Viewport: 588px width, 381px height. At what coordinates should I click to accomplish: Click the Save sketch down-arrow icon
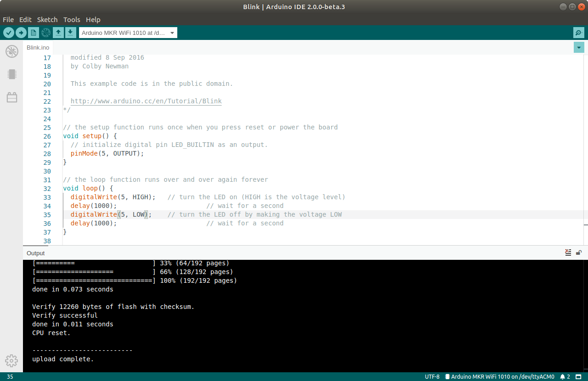70,33
